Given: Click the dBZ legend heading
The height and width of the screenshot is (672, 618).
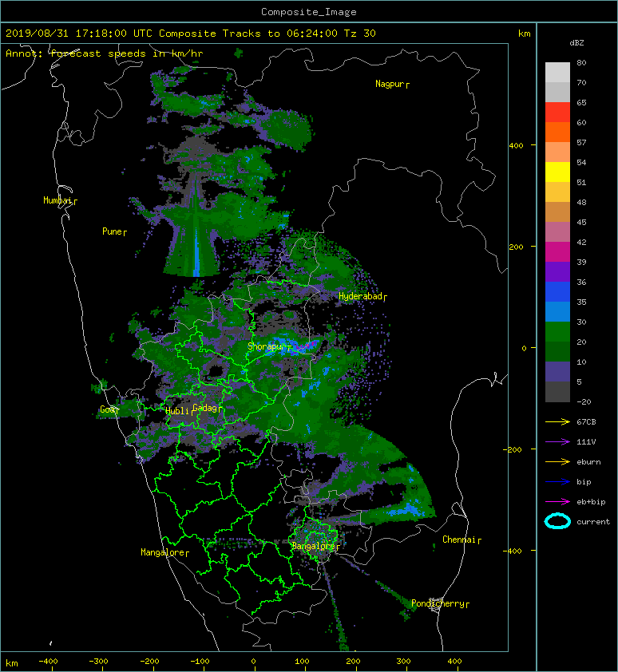Looking at the screenshot, I should pyautogui.click(x=576, y=43).
